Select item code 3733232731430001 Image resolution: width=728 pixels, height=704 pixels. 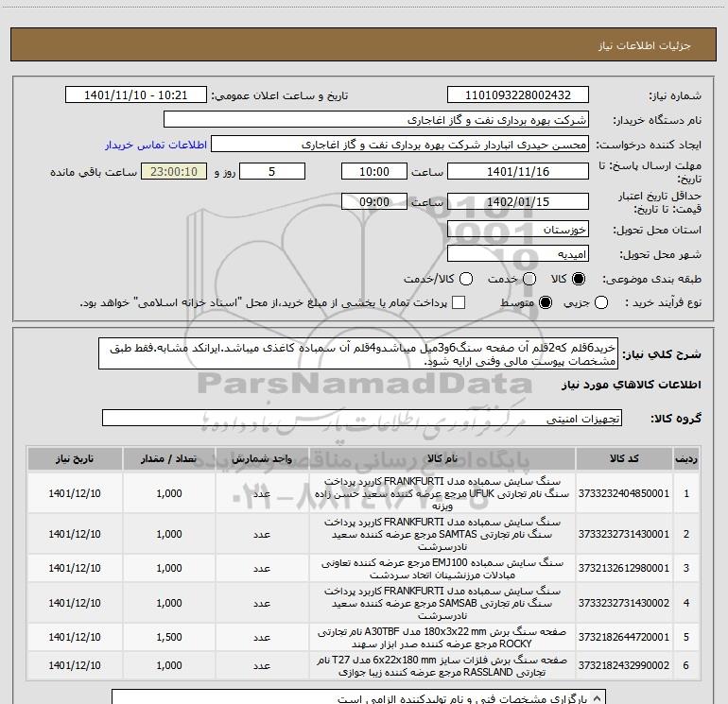pos(624,534)
